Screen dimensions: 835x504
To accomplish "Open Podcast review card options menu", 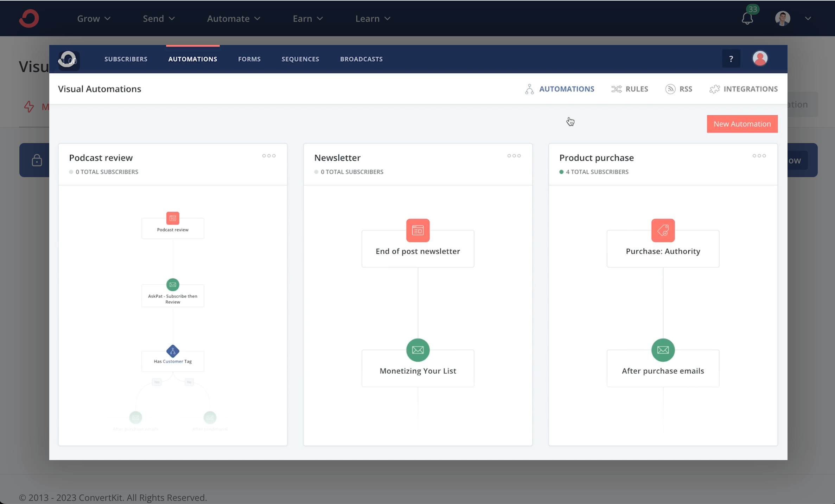I will click(269, 156).
